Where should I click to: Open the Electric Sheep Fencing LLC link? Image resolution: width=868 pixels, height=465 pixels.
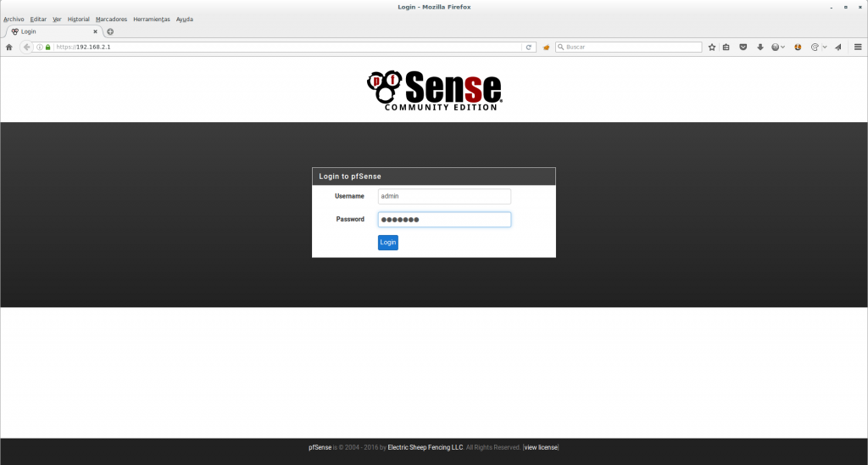pos(426,447)
